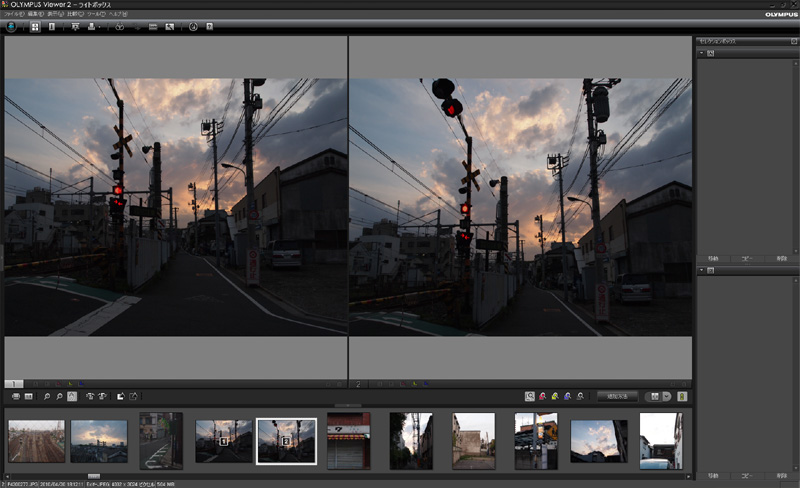Click the question mark help icon

209,27
